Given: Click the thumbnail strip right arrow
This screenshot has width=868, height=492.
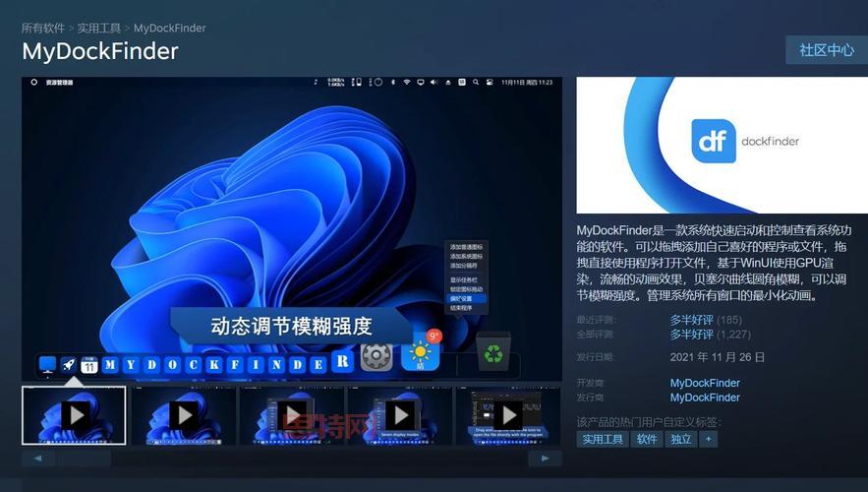Looking at the screenshot, I should [545, 459].
